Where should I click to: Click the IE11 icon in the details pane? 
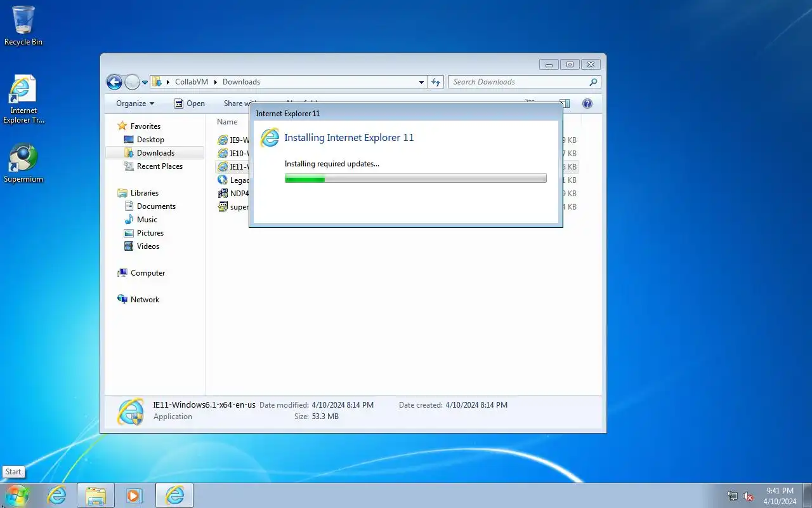(x=131, y=411)
